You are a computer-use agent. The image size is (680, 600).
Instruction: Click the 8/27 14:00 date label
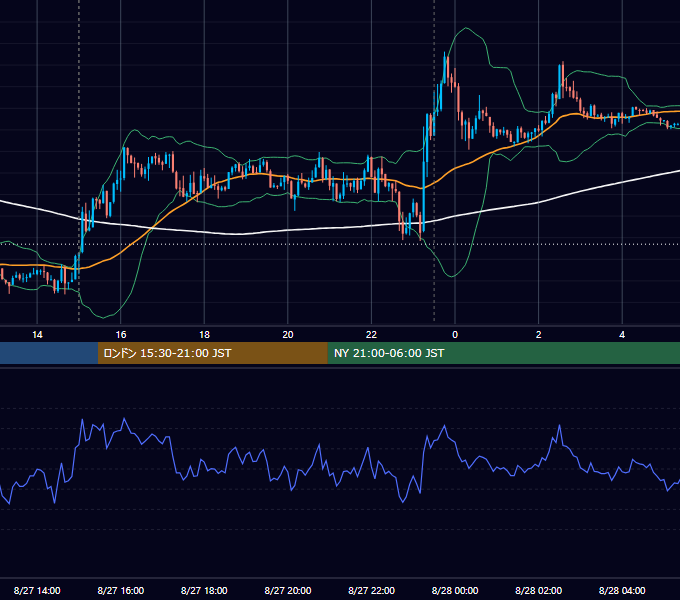coord(37,590)
